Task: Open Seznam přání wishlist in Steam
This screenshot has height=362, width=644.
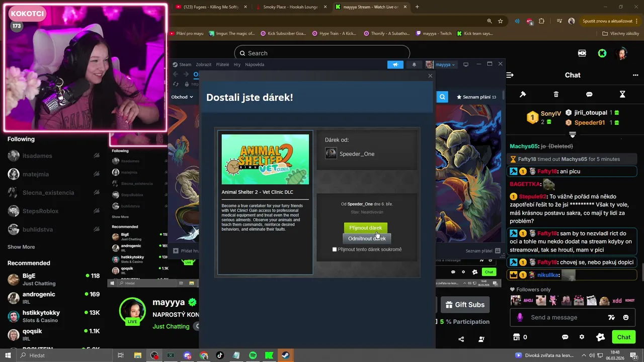Action: (x=476, y=97)
